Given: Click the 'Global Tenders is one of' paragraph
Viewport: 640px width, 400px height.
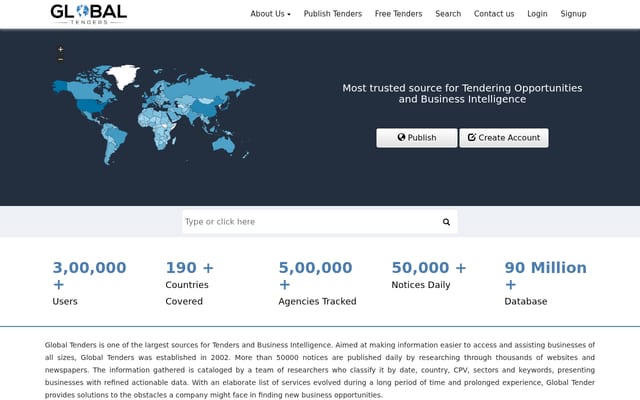Looking at the screenshot, I should coord(320,370).
